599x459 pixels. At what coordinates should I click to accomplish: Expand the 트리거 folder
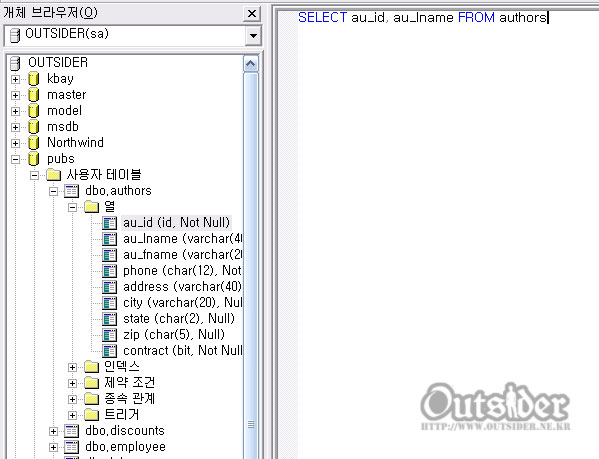(72, 415)
